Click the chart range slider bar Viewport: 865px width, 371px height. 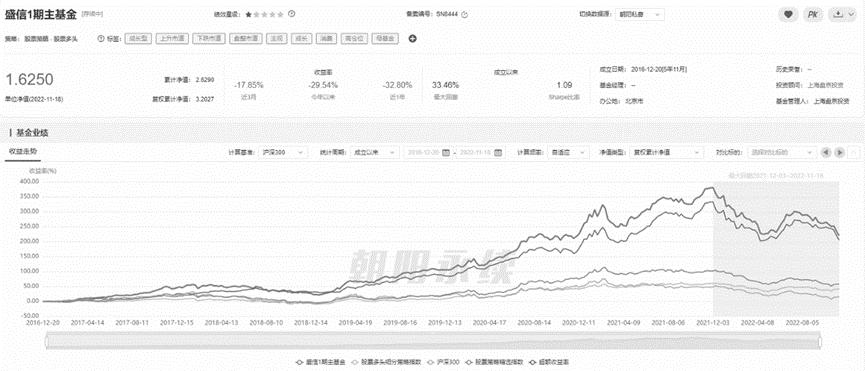click(x=434, y=342)
